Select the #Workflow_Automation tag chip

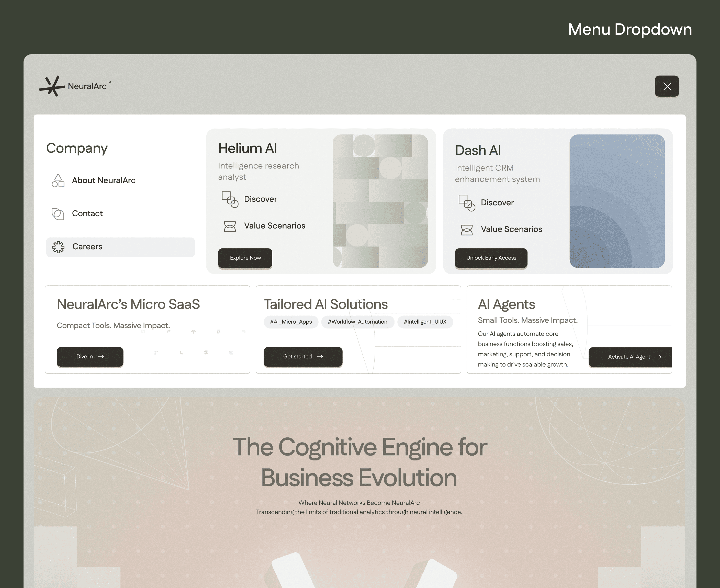coord(357,322)
